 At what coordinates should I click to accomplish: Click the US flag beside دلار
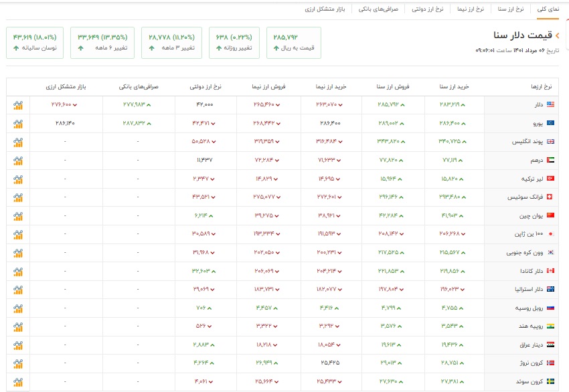(x=550, y=105)
